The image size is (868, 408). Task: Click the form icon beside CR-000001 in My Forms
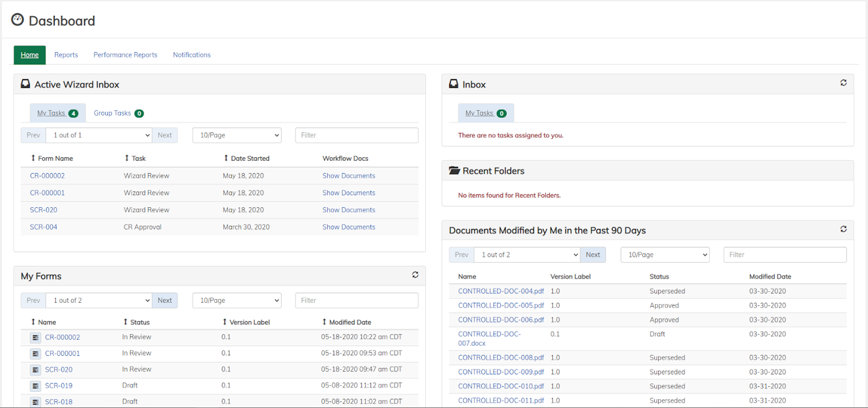36,354
